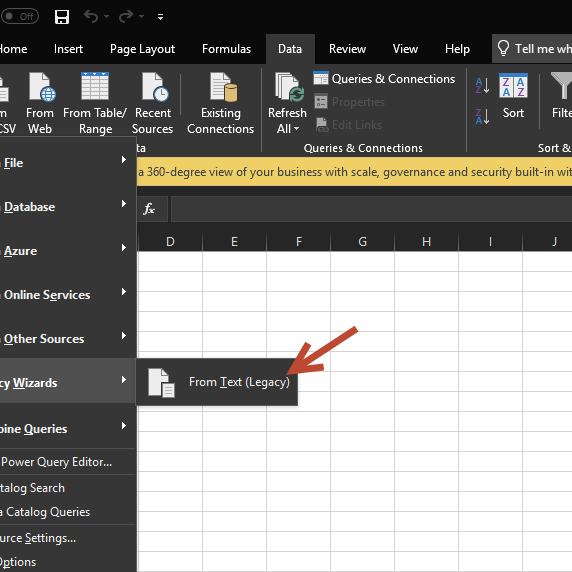Expand the Online Services submenu

(67, 294)
